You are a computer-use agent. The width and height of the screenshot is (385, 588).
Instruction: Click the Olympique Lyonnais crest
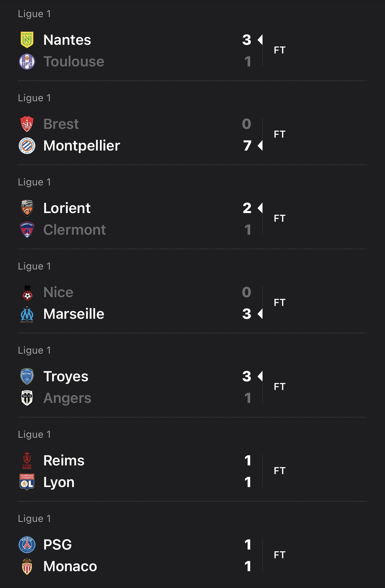[27, 482]
